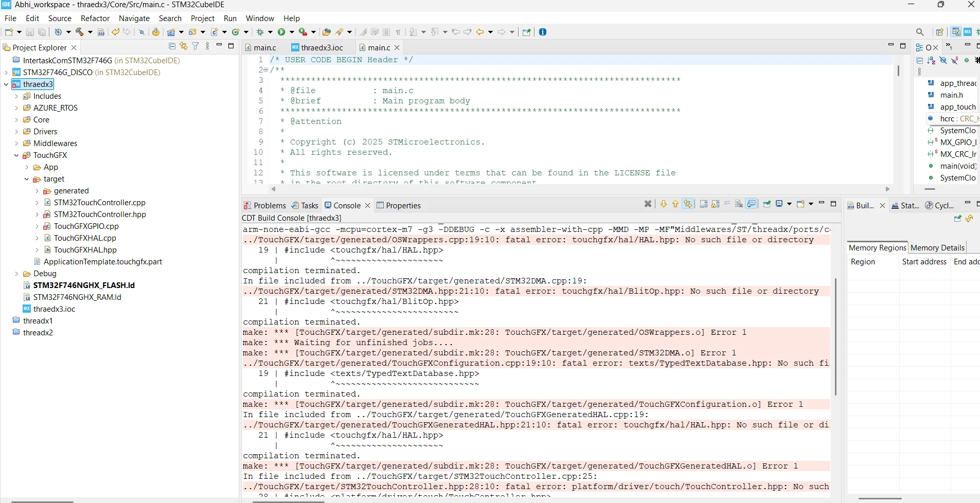Toggle Pin Console button in console toolbar
This screenshot has height=503, width=980.
tap(767, 204)
